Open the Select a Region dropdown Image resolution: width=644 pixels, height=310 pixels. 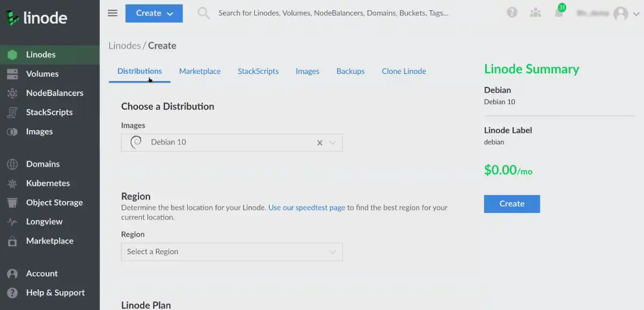[x=232, y=252]
